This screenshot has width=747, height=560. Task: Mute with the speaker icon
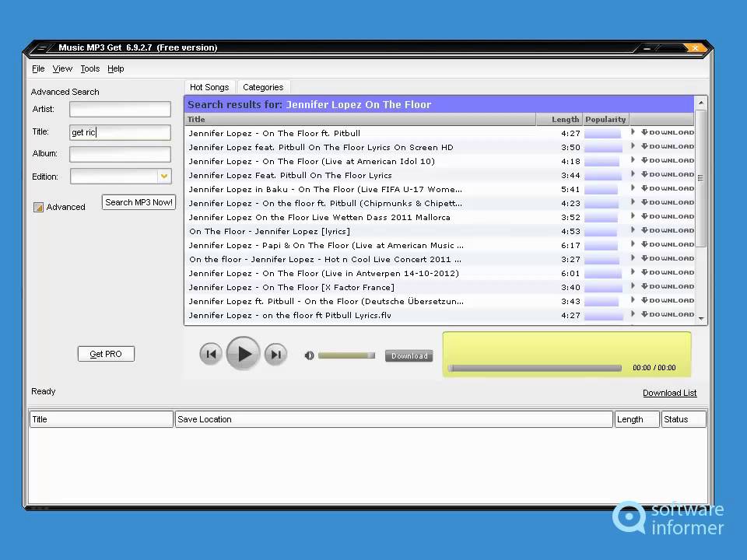(x=309, y=355)
